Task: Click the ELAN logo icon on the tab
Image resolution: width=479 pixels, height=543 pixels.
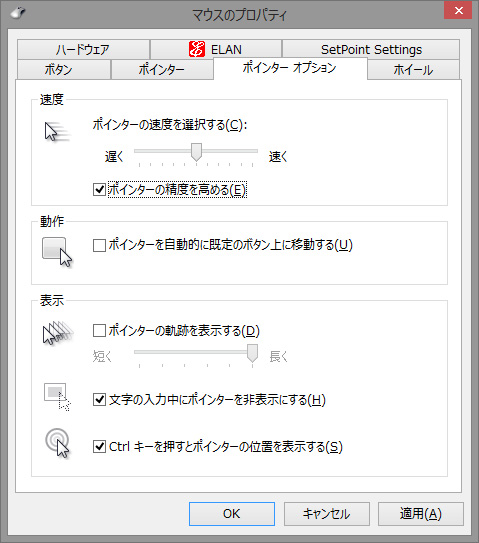Action: pyautogui.click(x=197, y=49)
